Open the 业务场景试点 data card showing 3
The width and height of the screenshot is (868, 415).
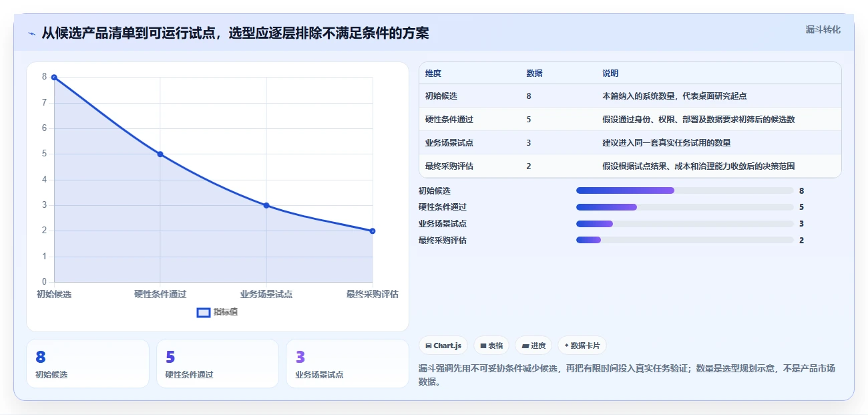(x=347, y=364)
